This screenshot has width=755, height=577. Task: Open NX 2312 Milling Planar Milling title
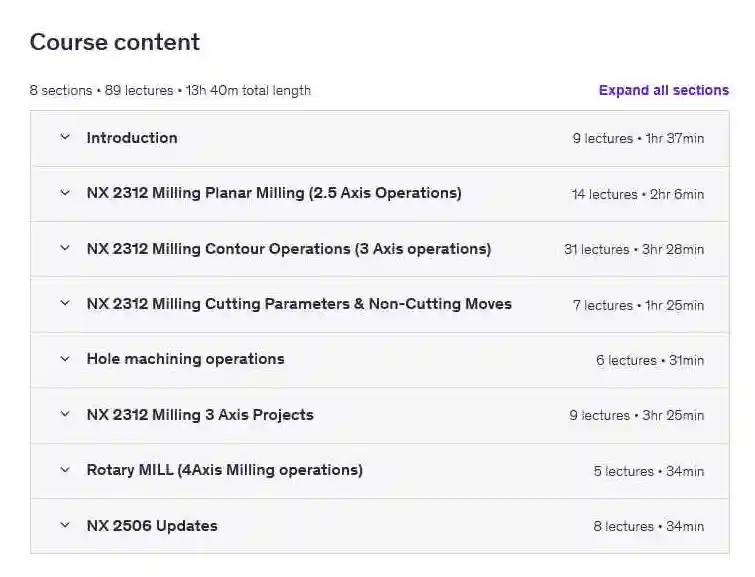pyautogui.click(x=274, y=193)
